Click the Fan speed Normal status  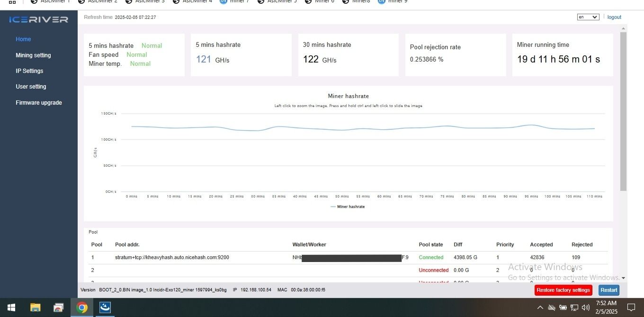click(137, 54)
